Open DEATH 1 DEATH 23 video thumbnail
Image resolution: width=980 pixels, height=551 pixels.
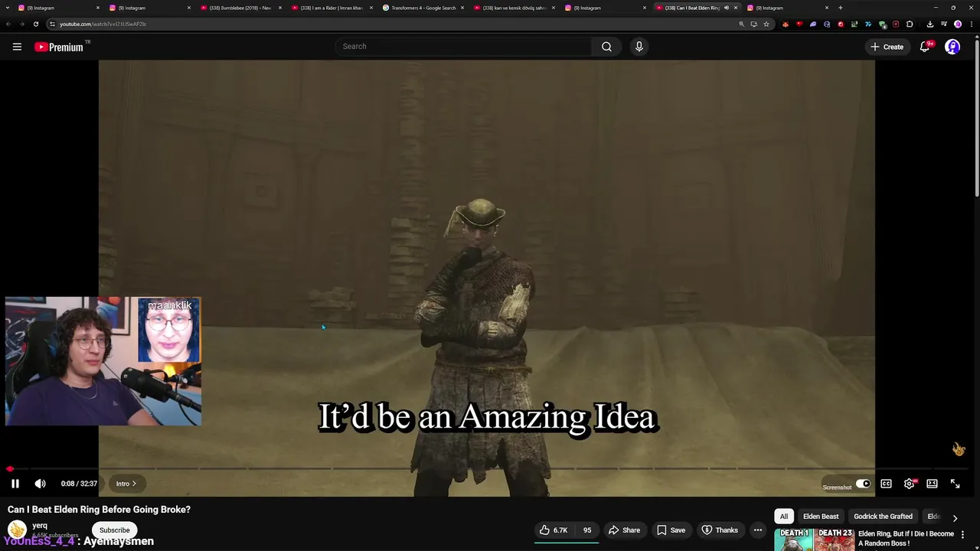[x=814, y=540]
